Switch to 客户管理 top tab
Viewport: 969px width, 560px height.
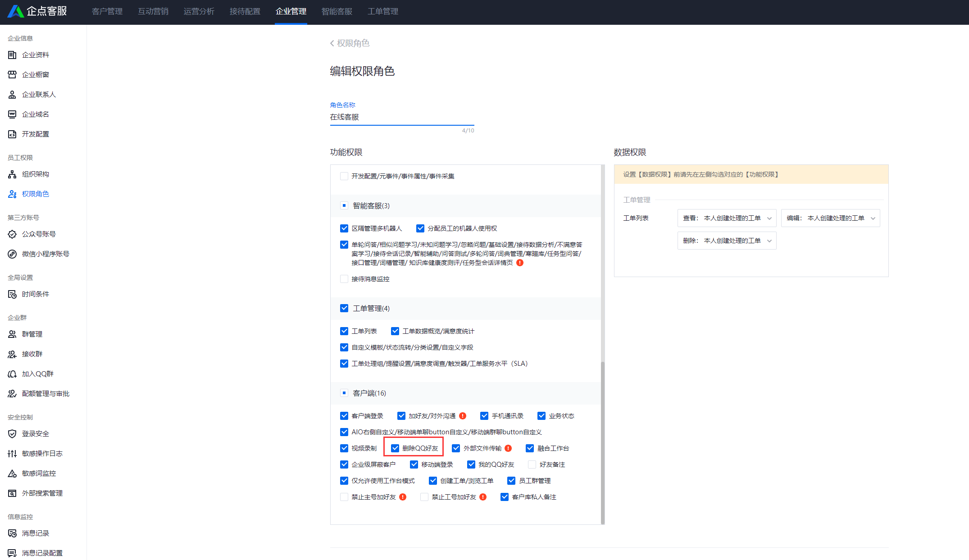(107, 11)
